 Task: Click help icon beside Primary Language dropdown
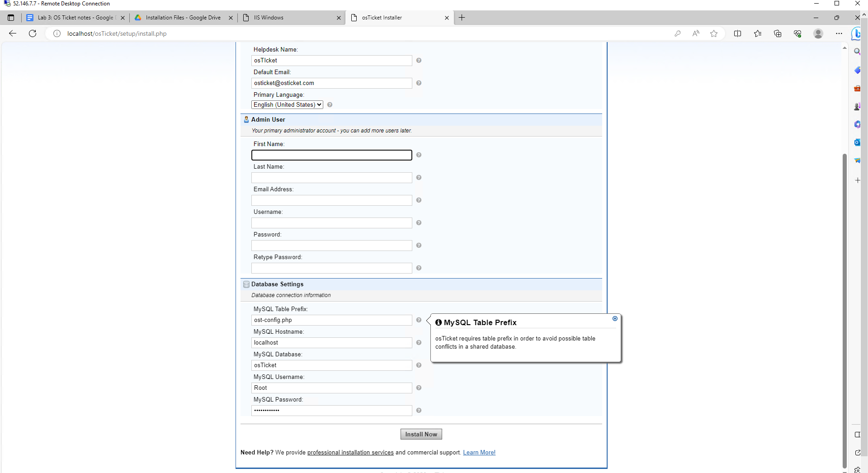coord(330,104)
